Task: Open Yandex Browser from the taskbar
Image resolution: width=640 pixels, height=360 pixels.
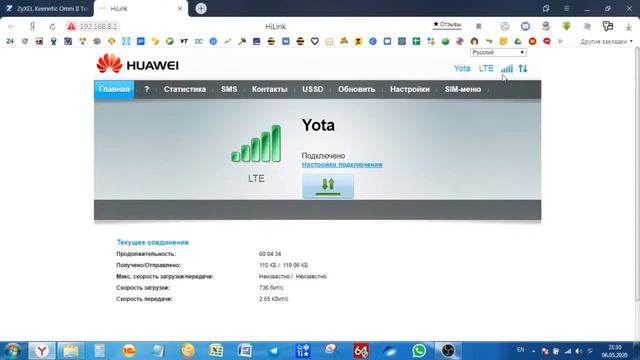Action: [42, 351]
